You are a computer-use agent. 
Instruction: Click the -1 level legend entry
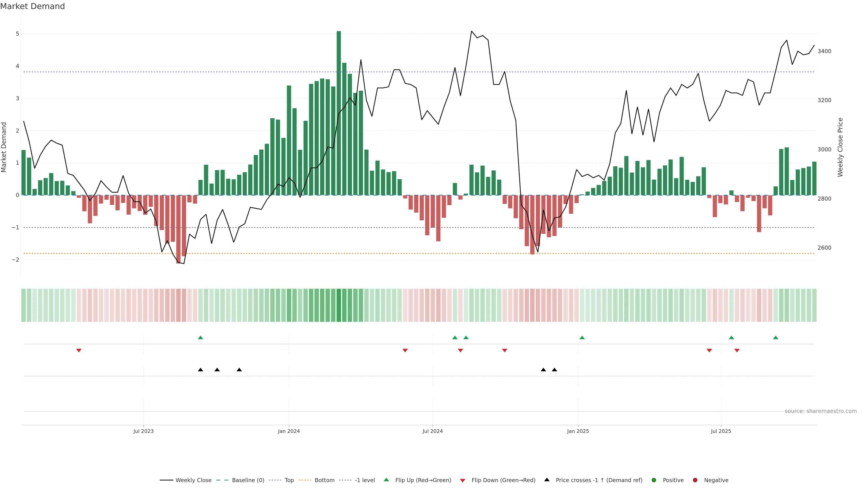(x=365, y=480)
